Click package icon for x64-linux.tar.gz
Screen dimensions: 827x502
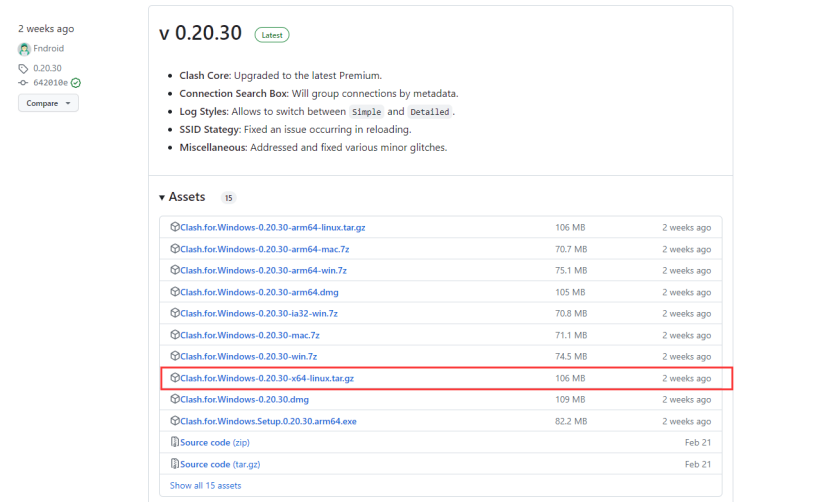point(175,378)
